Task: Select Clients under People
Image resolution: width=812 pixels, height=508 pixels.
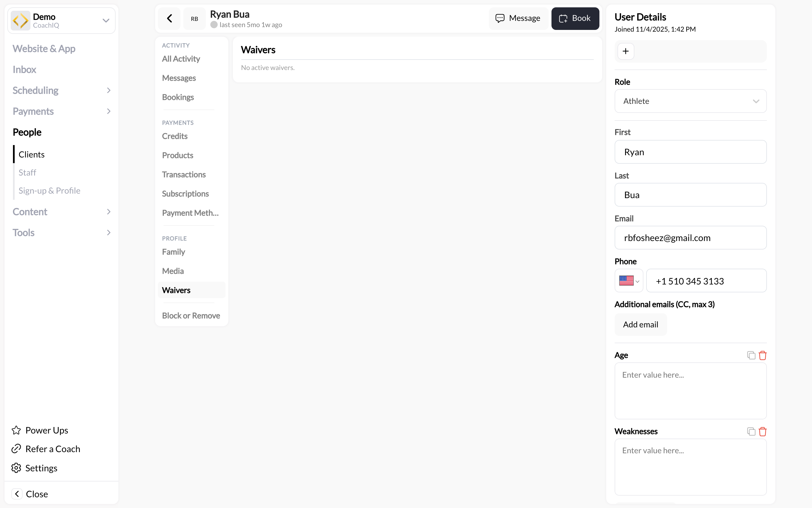Action: [x=32, y=155]
